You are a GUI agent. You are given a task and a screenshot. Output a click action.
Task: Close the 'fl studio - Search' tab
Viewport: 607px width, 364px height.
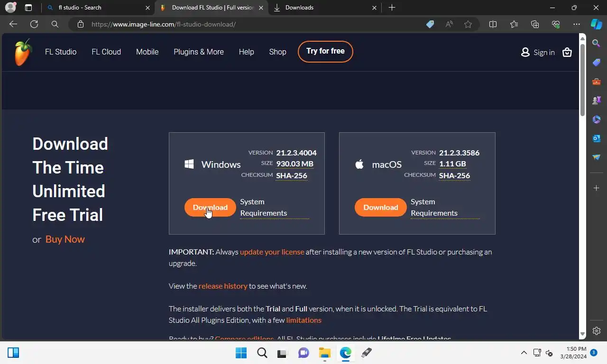pyautogui.click(x=147, y=8)
